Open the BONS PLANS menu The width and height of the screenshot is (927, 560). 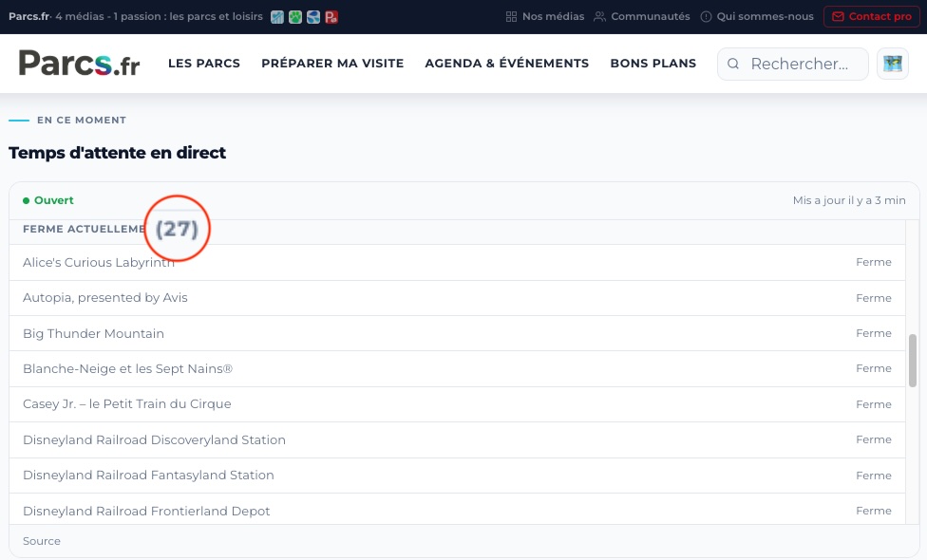point(653,64)
